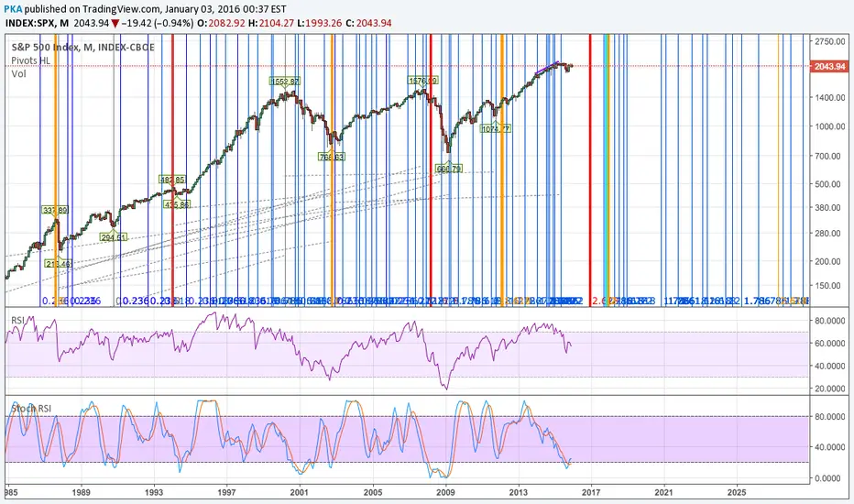Click the 1997 label on time axis
This screenshot has width=854, height=504.
click(226, 493)
